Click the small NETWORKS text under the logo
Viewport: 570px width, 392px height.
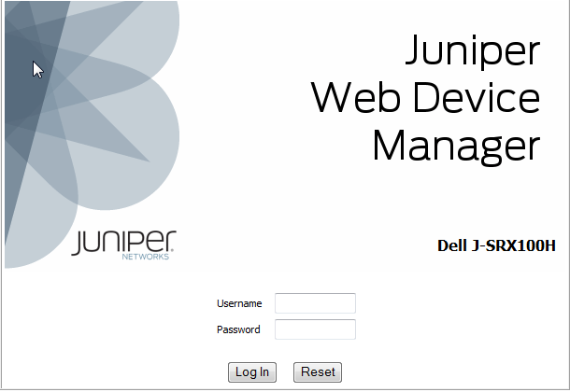coord(145,256)
